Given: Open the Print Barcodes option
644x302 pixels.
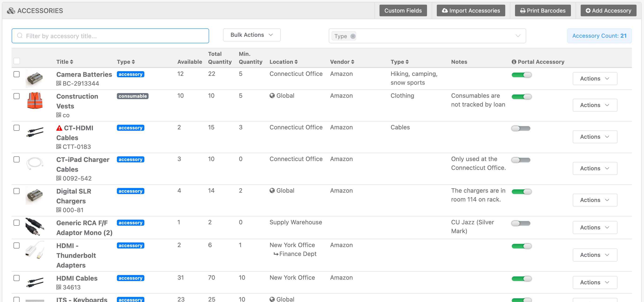Looking at the screenshot, I should click(x=542, y=10).
